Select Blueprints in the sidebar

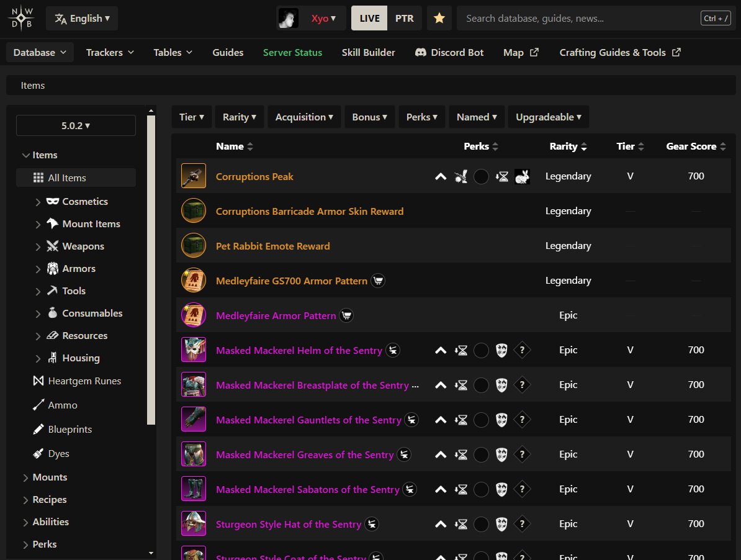pyautogui.click(x=63, y=429)
